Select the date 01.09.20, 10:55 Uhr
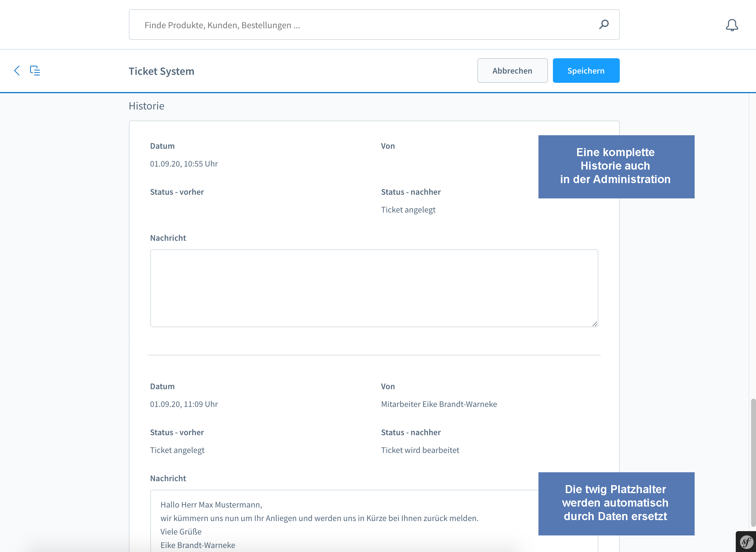756x552 pixels. [x=184, y=164]
